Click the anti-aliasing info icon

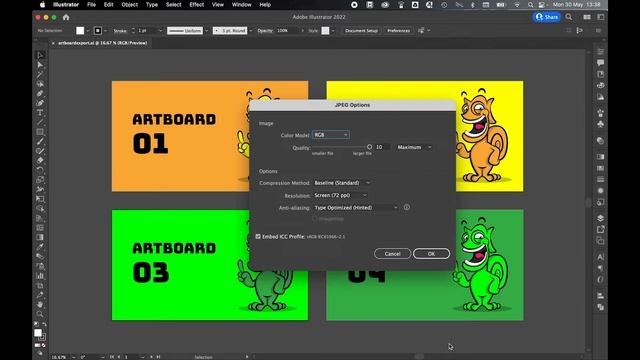point(407,207)
